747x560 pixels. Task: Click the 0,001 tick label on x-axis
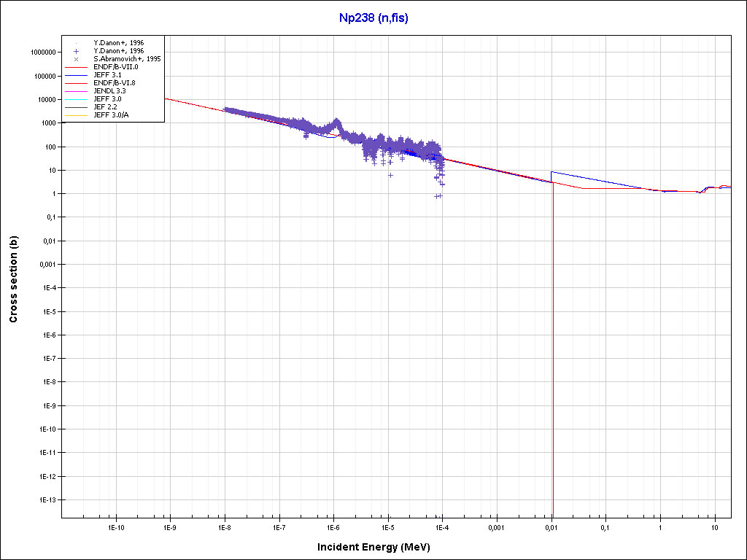point(496,526)
